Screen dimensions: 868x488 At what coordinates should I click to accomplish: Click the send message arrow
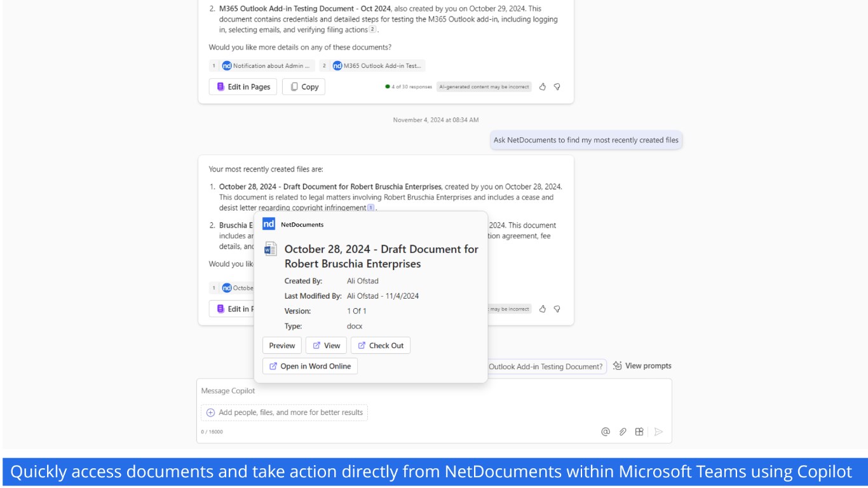tap(658, 431)
